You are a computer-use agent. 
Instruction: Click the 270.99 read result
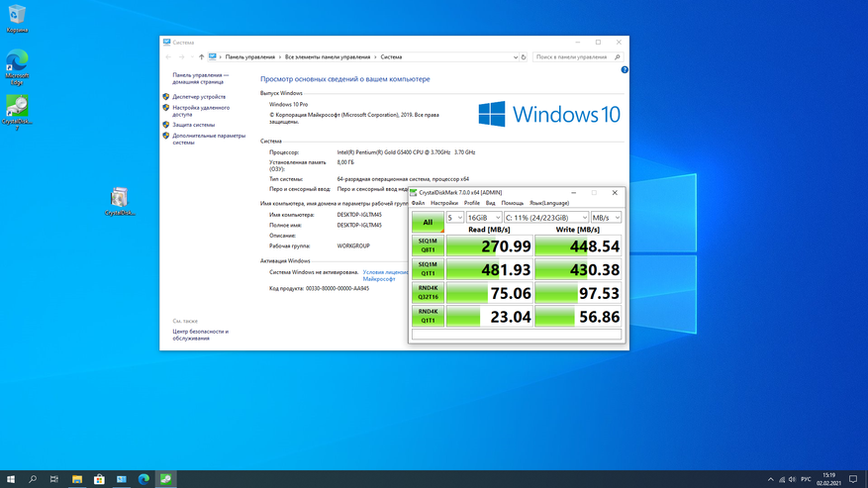tap(489, 245)
